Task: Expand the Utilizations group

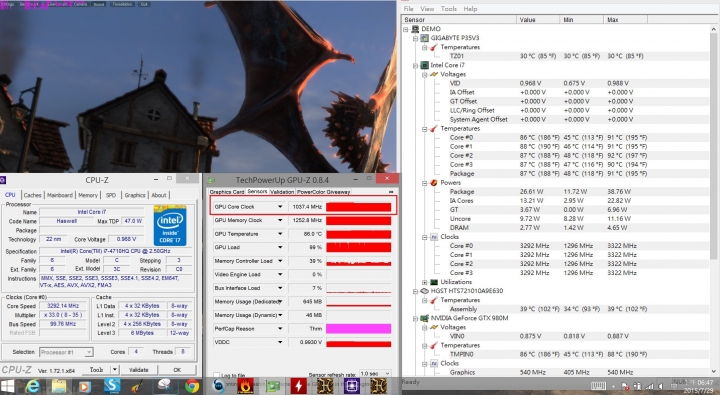Action: point(424,282)
